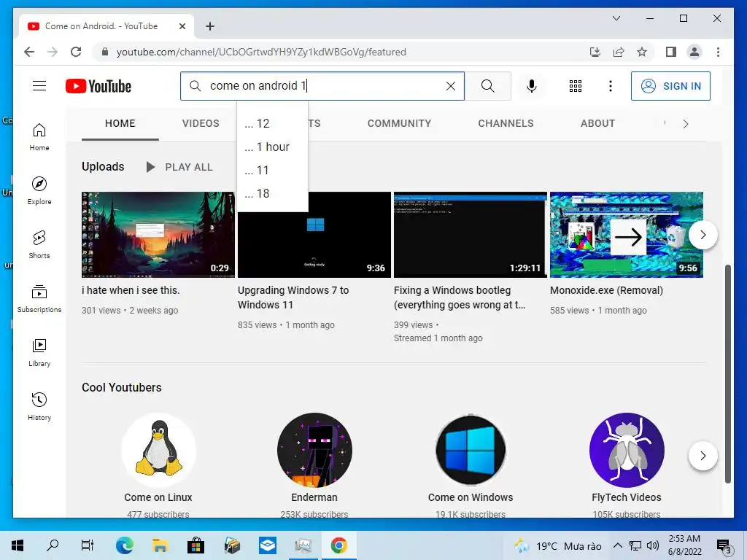This screenshot has width=747, height=560.
Task: Click the YouTube search input field
Action: pos(324,86)
